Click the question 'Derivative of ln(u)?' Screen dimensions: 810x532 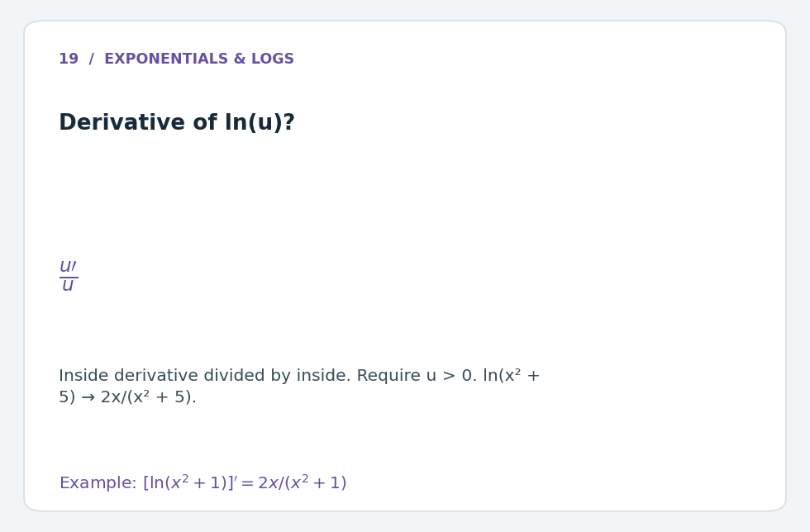[x=177, y=123]
